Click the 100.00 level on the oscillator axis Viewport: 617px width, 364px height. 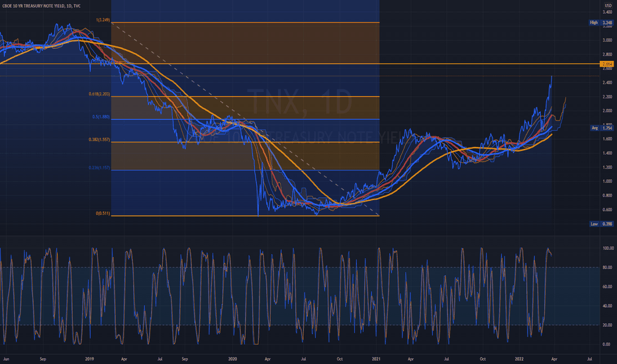click(x=608, y=248)
